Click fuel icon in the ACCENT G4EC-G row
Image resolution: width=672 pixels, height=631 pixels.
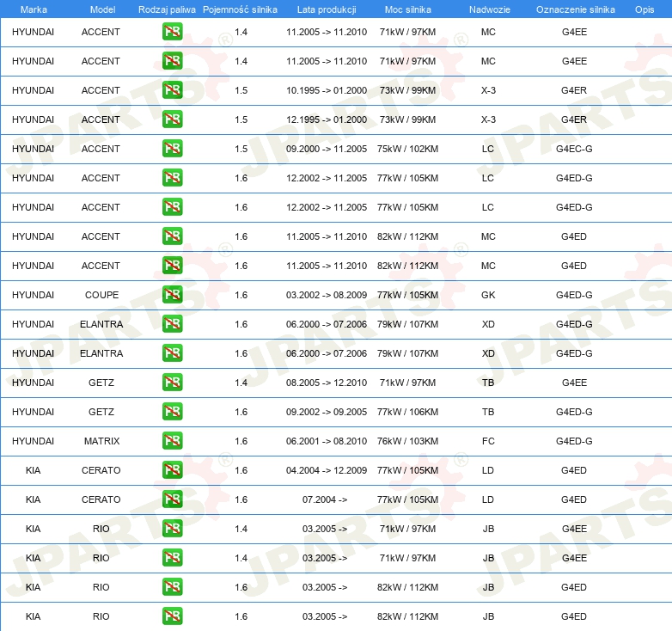point(172,149)
